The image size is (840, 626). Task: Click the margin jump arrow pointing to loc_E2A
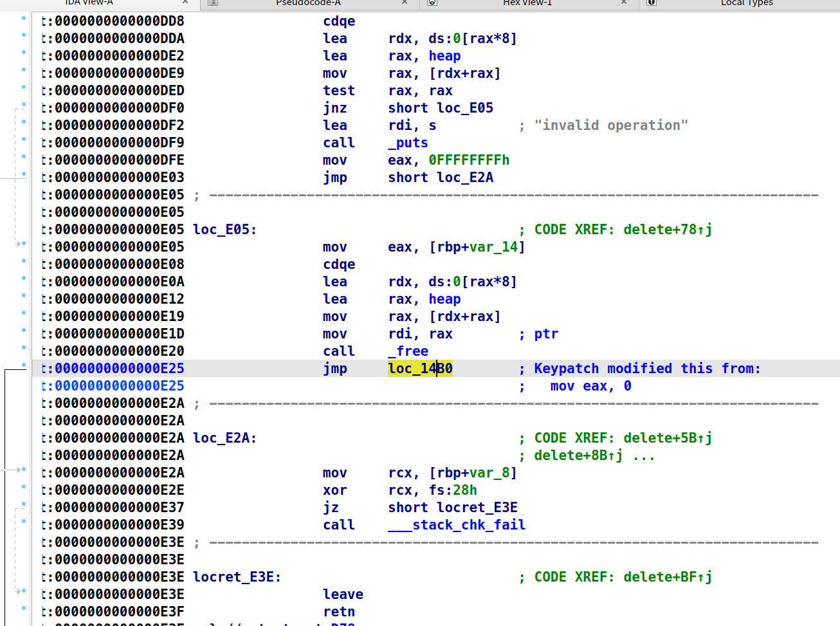(x=19, y=470)
